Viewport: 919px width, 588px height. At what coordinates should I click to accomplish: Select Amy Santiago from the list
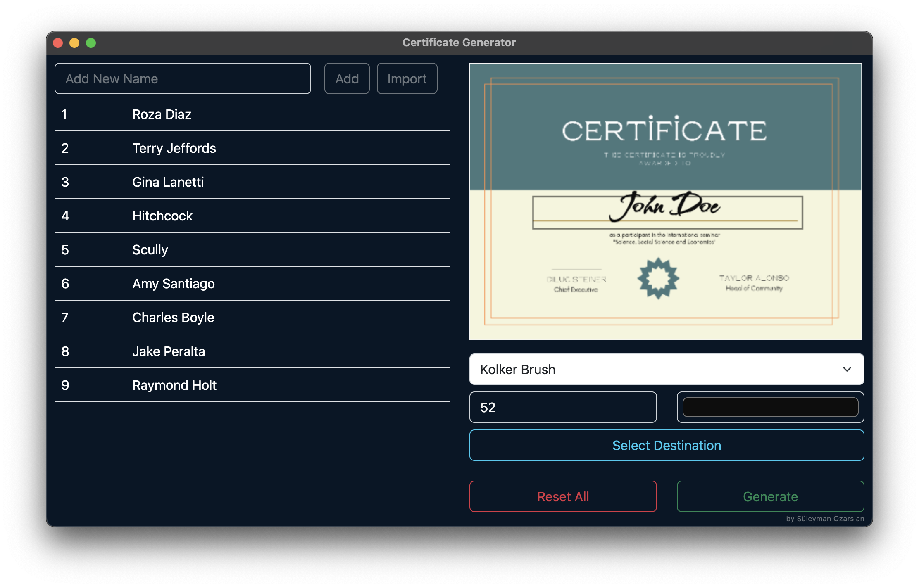tap(173, 284)
